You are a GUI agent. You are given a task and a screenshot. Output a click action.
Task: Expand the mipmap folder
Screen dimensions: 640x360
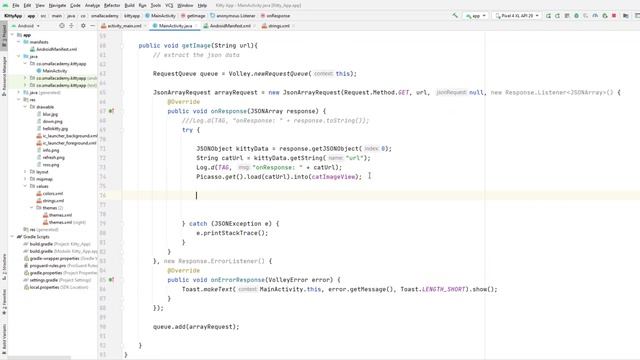point(25,179)
